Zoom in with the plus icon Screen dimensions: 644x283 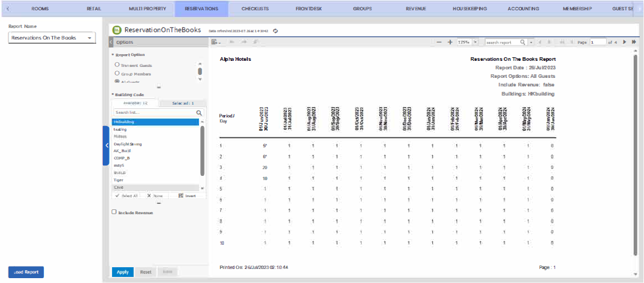pos(450,42)
